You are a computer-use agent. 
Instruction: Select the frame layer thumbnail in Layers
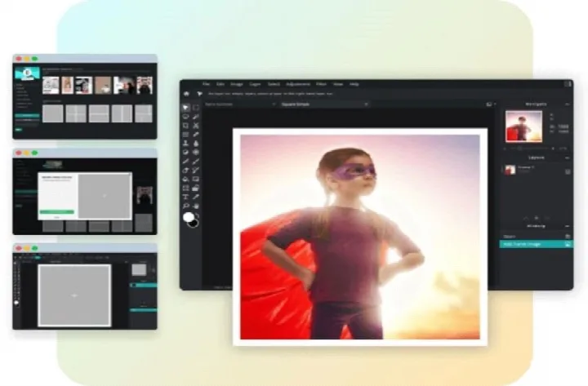coord(510,170)
